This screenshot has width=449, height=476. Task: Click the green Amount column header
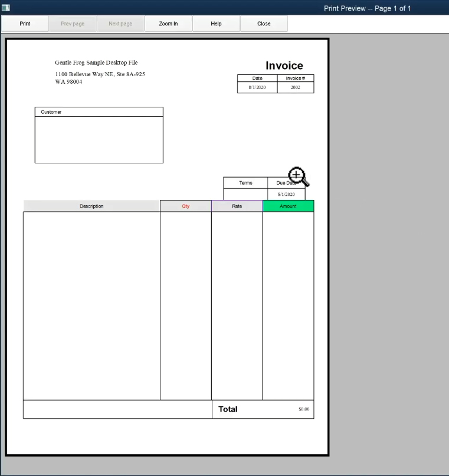click(x=288, y=206)
